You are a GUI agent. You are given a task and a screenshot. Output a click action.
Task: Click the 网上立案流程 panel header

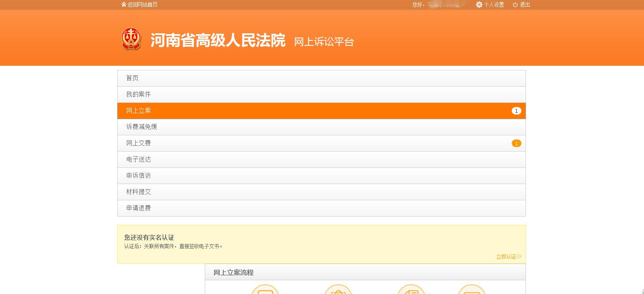(x=365, y=272)
